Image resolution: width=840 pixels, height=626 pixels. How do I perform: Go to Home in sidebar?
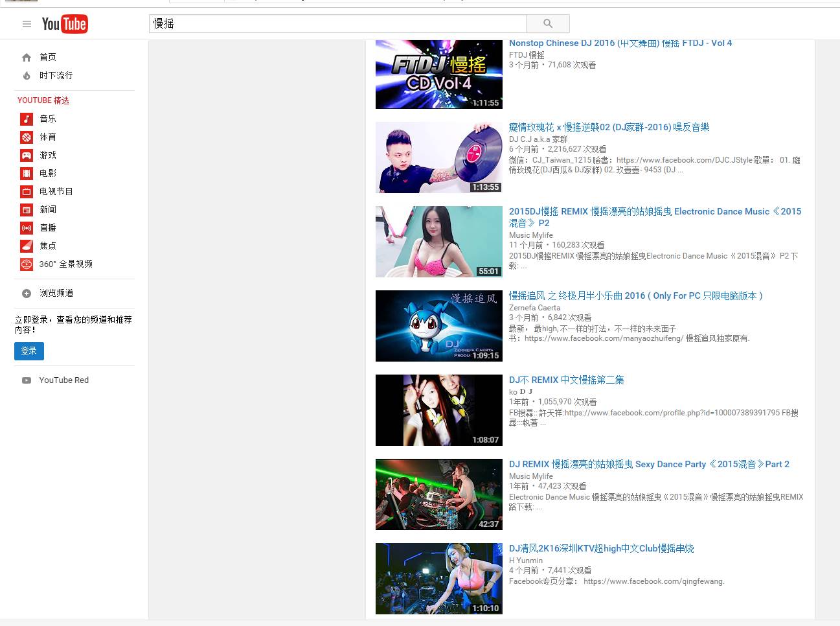click(47, 57)
